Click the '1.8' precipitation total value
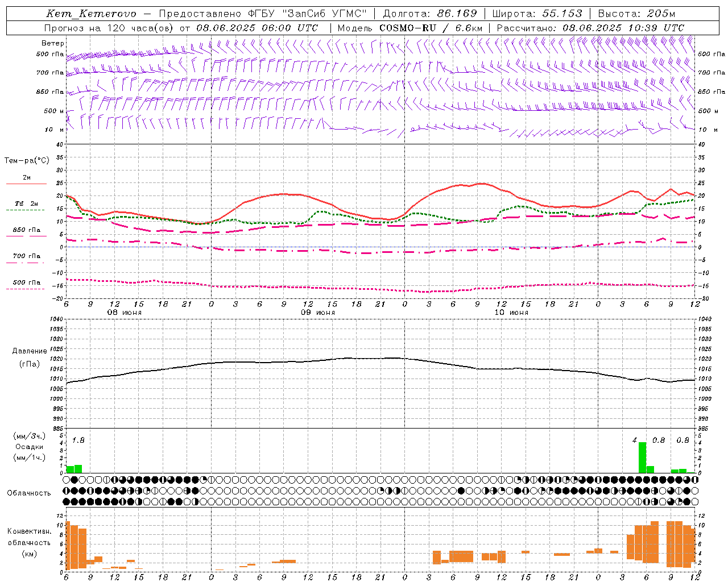This screenshot has width=728, height=582. 78,440
